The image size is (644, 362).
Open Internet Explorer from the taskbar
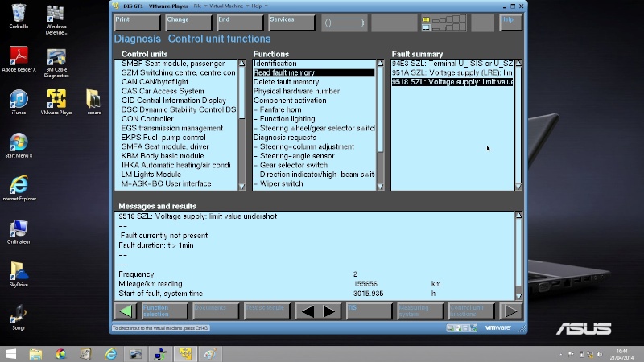pos(110,354)
